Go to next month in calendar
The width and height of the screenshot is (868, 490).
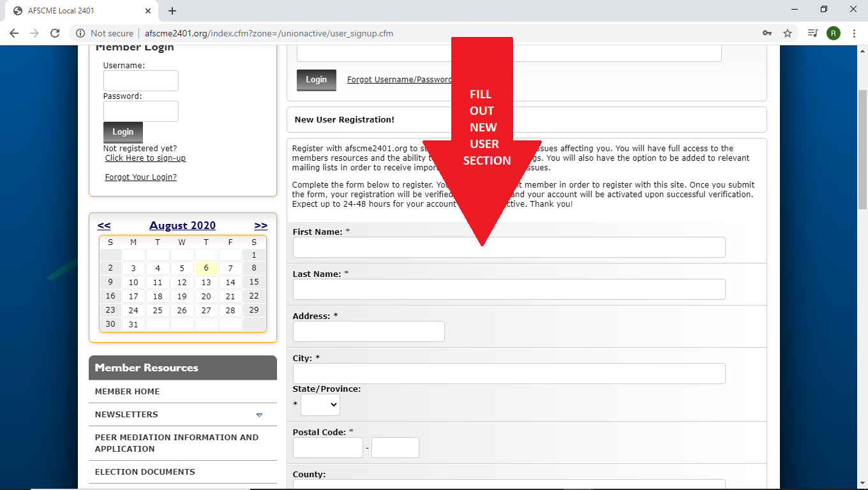click(x=261, y=225)
